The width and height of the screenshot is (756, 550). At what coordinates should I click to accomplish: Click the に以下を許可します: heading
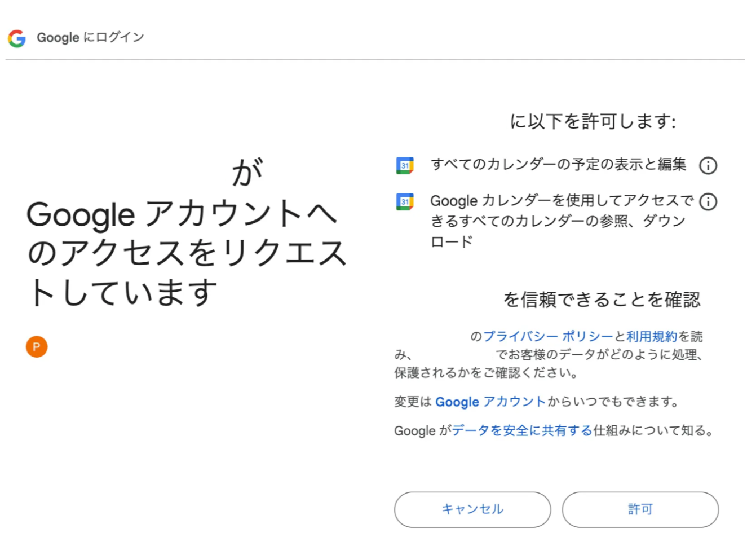pyautogui.click(x=593, y=121)
